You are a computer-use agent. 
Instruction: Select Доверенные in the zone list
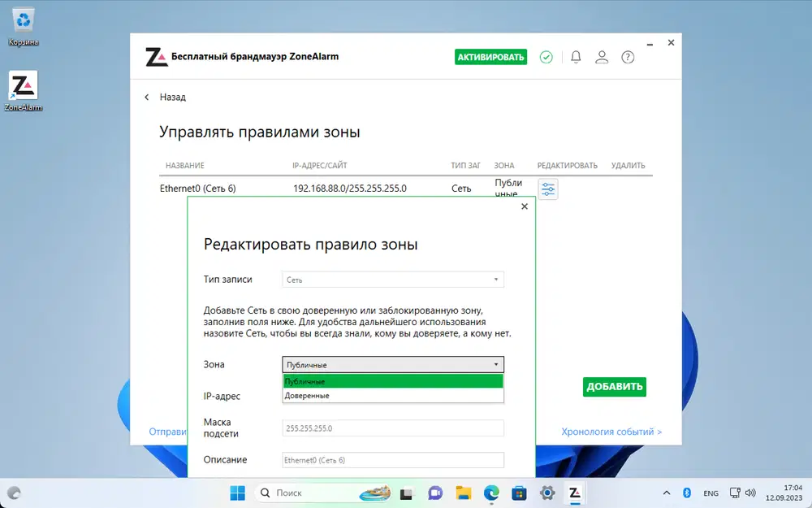coord(393,396)
